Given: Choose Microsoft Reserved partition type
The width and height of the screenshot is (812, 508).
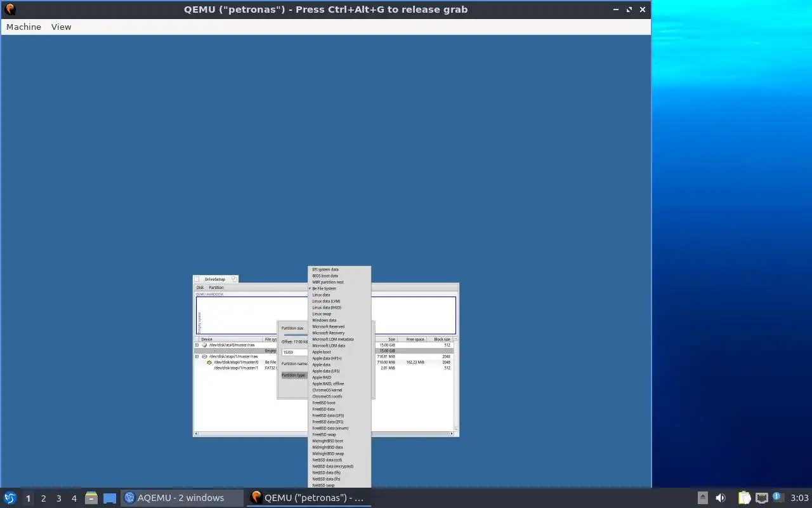Looking at the screenshot, I should click(x=339, y=326).
